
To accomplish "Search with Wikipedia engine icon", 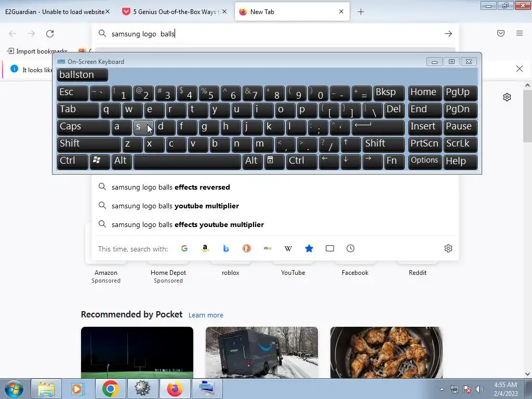I will tap(288, 248).
